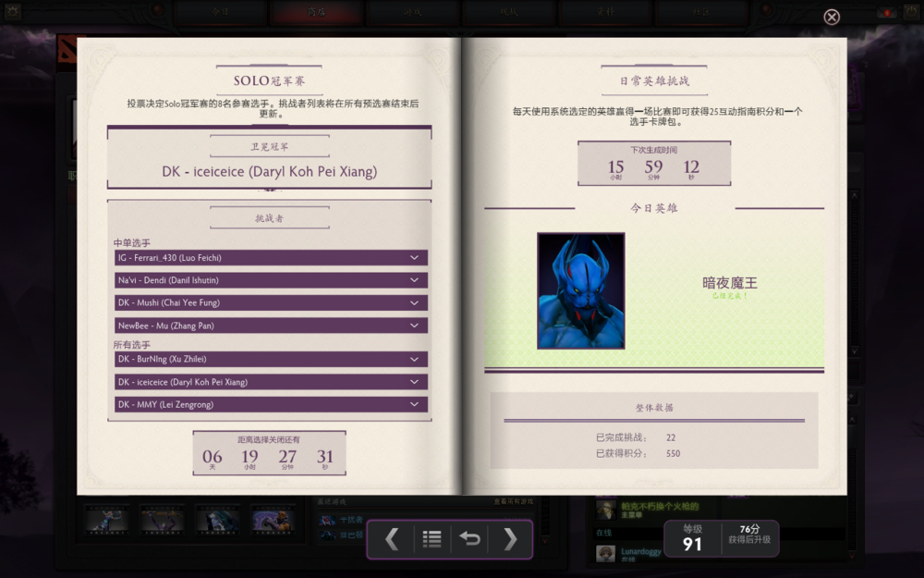Click the hero name 暗夜魔王
Viewport: 924px width, 578px height.
[730, 283]
